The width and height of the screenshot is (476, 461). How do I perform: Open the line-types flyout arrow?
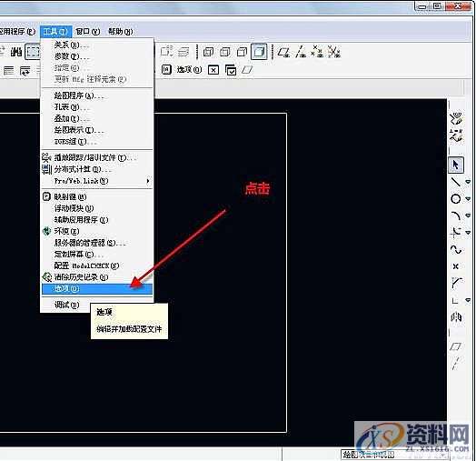[x=468, y=182]
